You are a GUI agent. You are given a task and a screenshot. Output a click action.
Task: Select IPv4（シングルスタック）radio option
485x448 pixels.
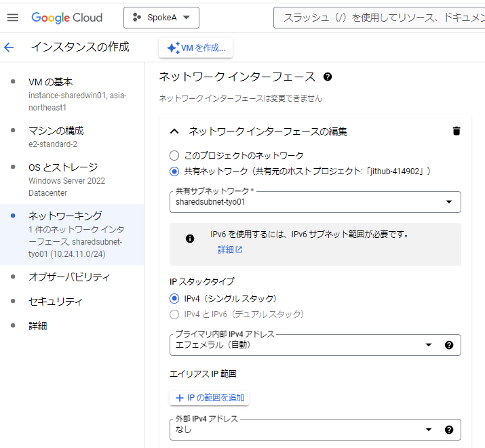point(174,298)
